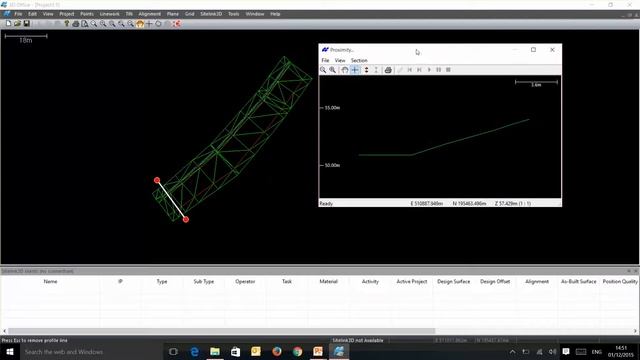Open Chrome from the taskbar
640x360 pixels.
click(x=297, y=351)
